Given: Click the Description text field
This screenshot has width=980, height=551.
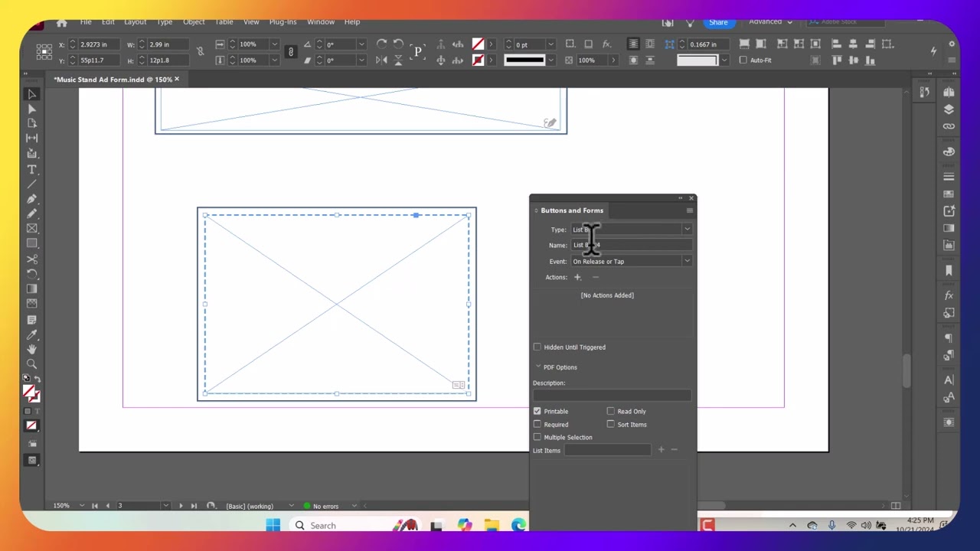Looking at the screenshot, I should (x=612, y=396).
